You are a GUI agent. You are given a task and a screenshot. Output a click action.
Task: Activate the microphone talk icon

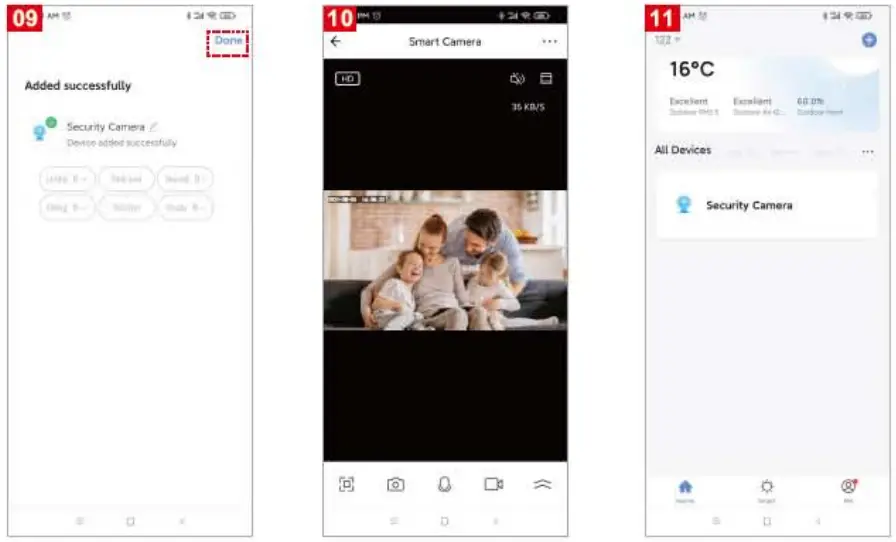click(445, 485)
